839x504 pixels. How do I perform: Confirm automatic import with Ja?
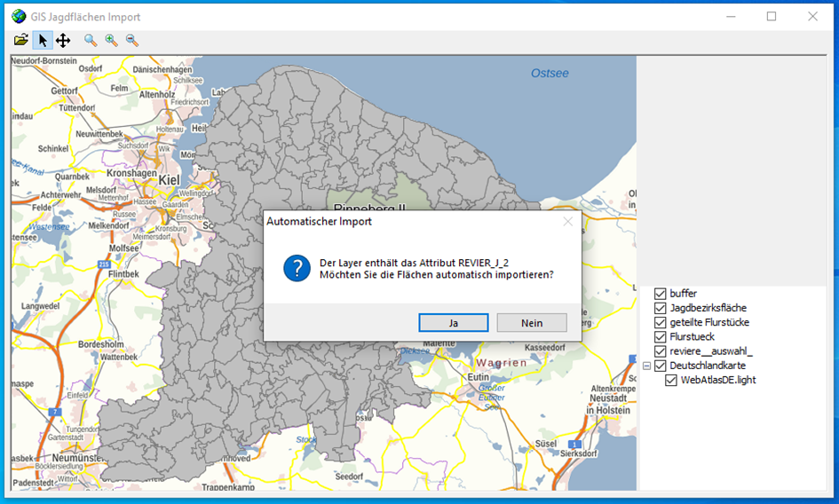tap(453, 323)
